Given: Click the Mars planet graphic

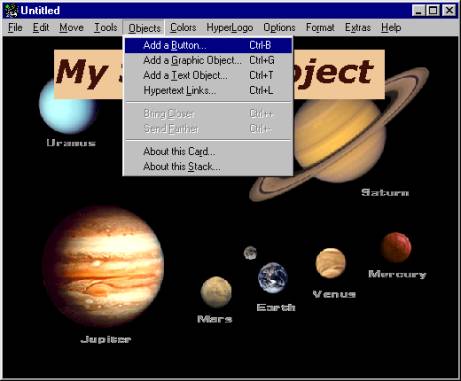Looking at the screenshot, I should tap(216, 292).
